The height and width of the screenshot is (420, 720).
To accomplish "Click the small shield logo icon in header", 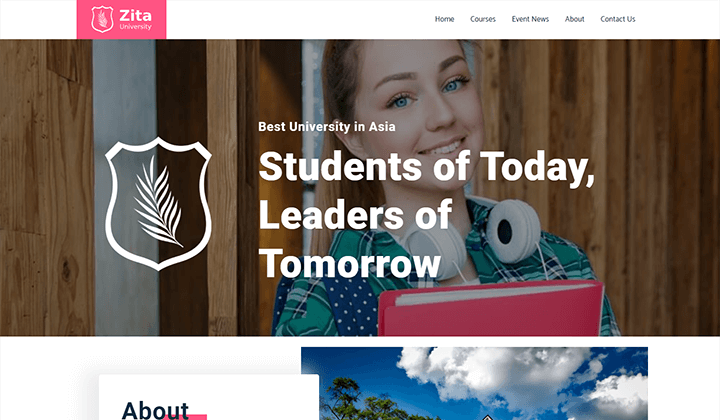I will tap(102, 19).
